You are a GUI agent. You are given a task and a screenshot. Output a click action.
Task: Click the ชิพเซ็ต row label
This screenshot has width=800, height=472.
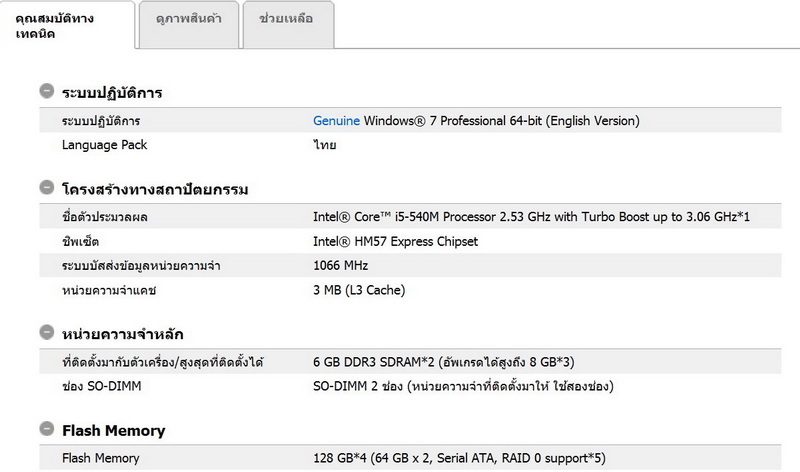tap(81, 241)
